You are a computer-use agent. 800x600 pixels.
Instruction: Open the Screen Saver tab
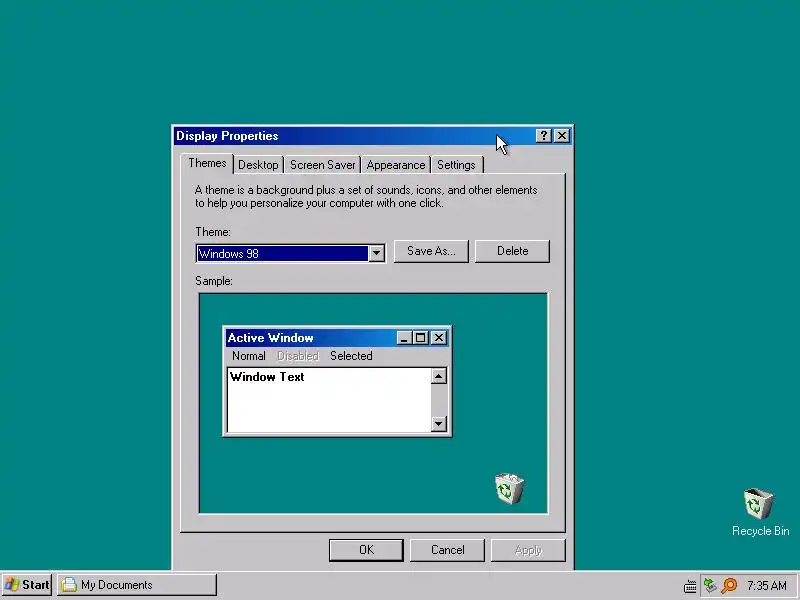(x=322, y=165)
